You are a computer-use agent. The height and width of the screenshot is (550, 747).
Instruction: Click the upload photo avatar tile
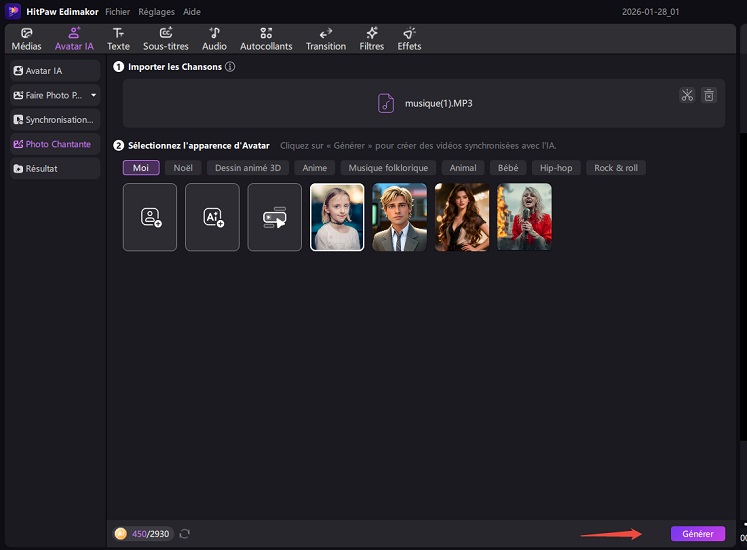150,217
